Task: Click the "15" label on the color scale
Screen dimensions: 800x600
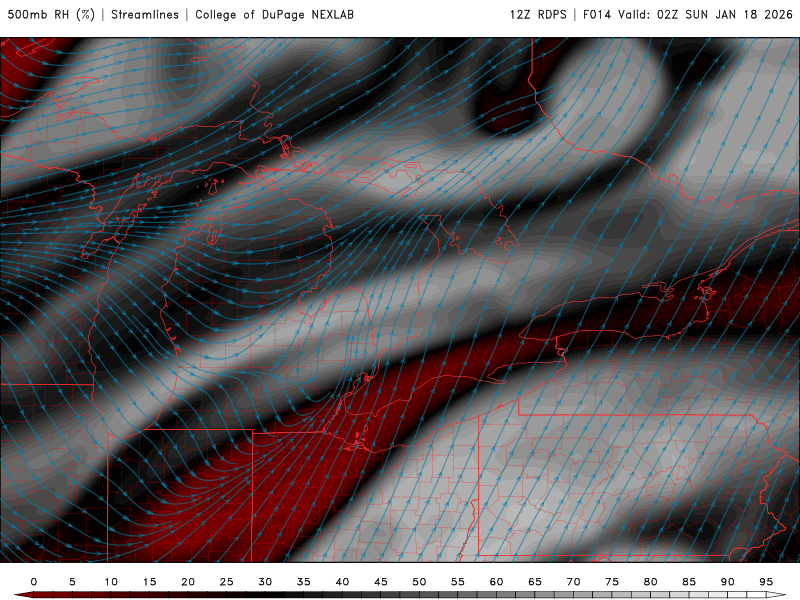Action: (x=149, y=582)
